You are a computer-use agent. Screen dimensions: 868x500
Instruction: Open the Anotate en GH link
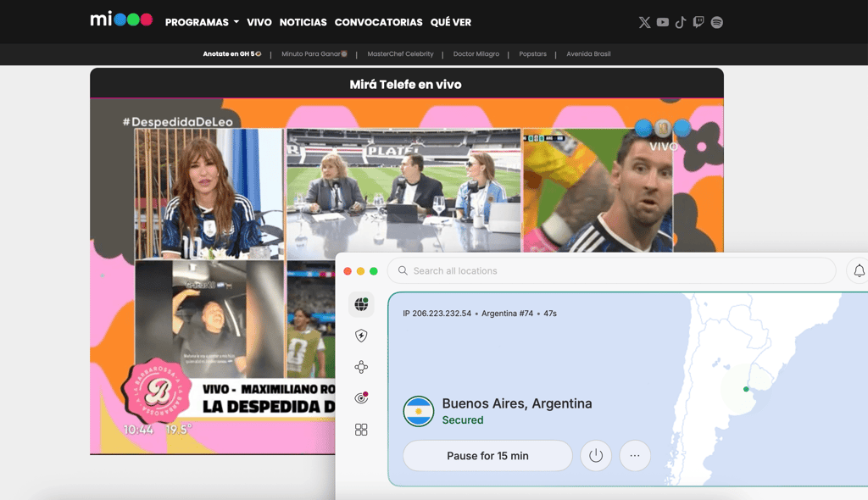[232, 53]
